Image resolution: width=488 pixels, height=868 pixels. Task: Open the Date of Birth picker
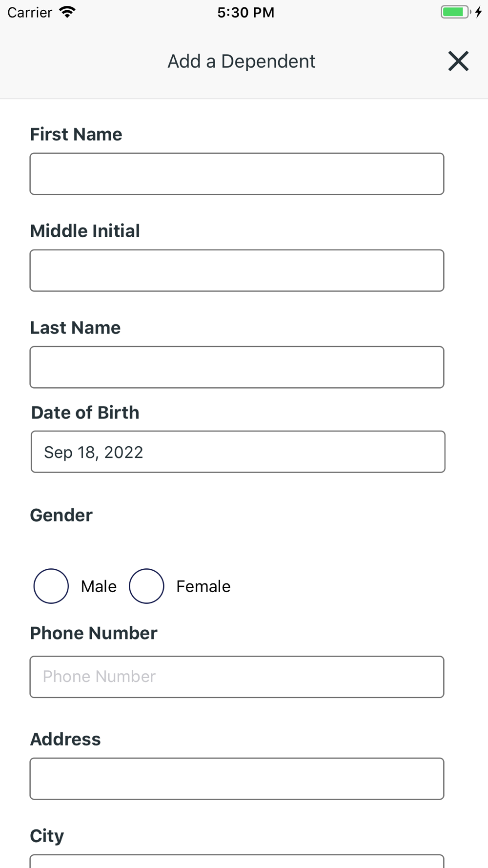point(238,452)
